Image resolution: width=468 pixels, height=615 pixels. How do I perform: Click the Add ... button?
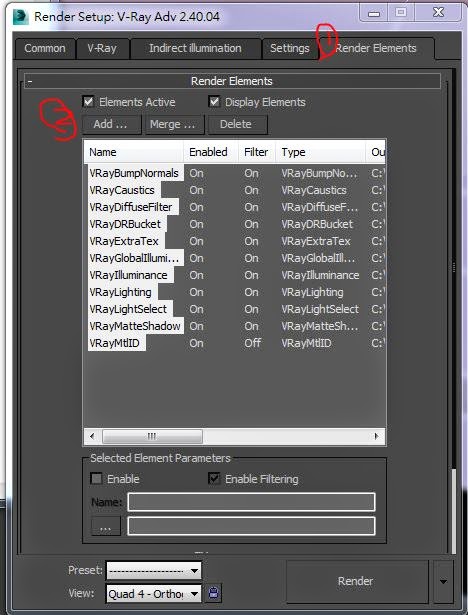click(111, 124)
